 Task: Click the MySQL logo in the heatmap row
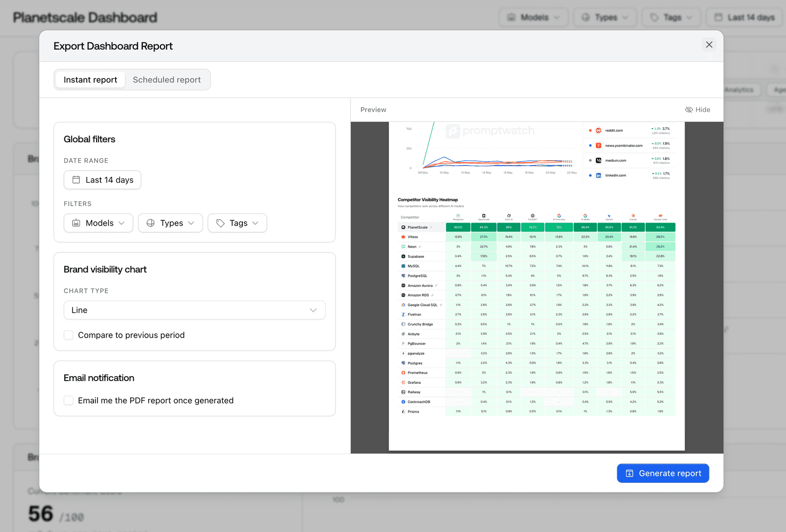[x=403, y=266]
